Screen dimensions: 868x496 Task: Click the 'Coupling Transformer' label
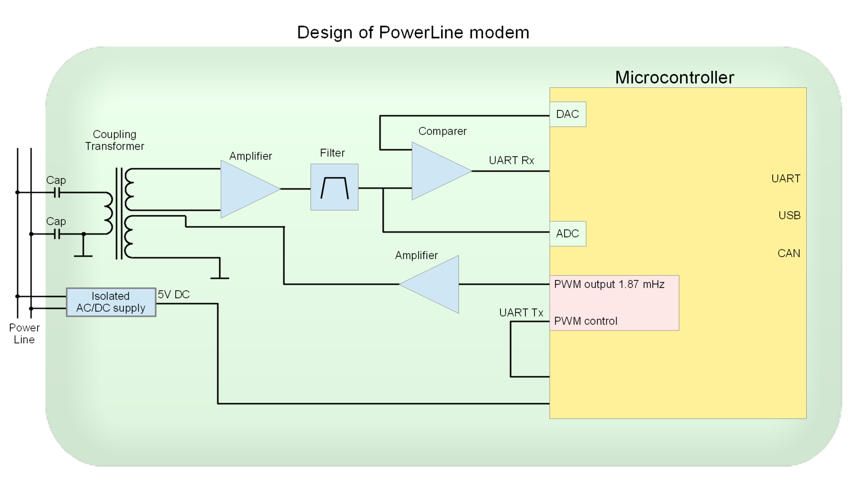(x=114, y=140)
